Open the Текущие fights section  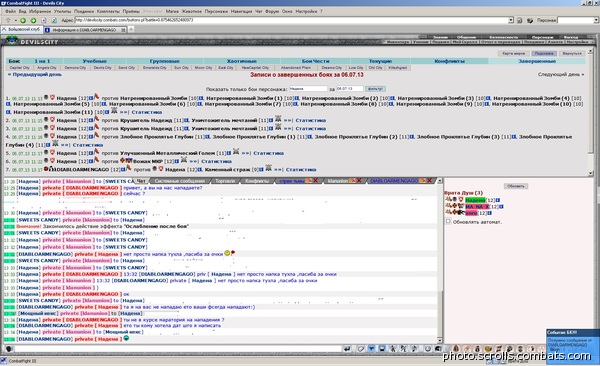click(x=380, y=61)
